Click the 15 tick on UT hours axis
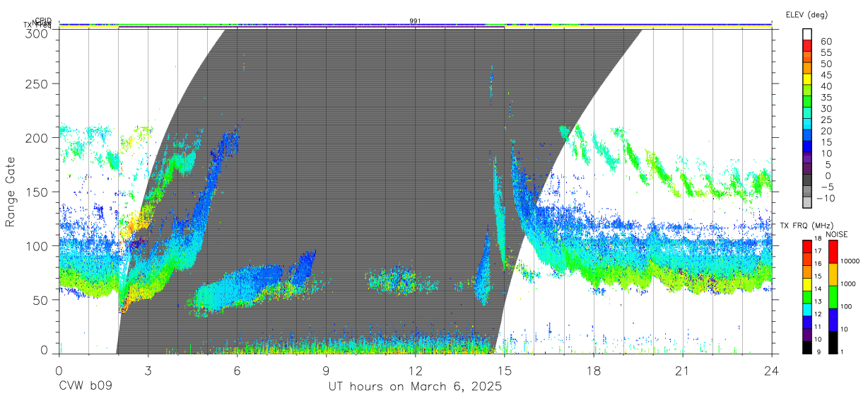Image resolution: width=868 pixels, height=401 pixels. click(x=505, y=371)
